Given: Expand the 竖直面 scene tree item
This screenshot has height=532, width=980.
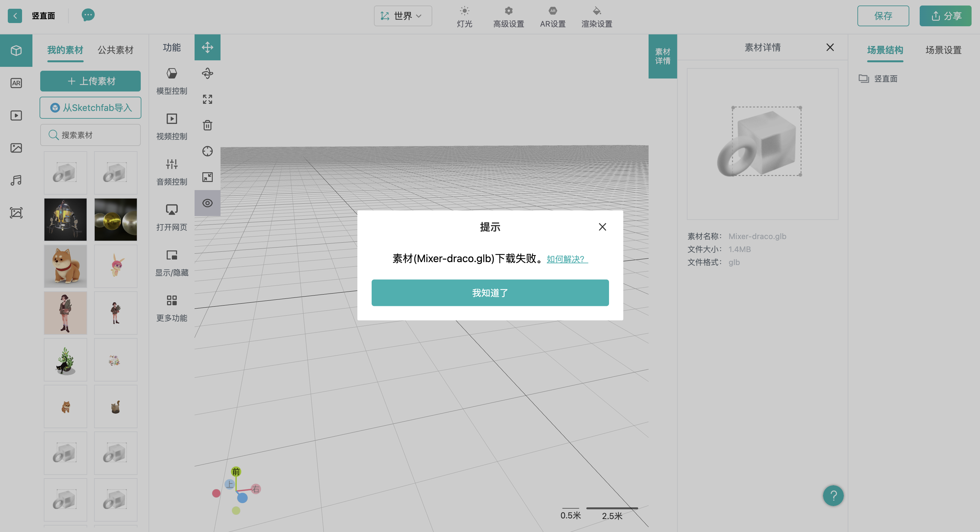Looking at the screenshot, I should (885, 79).
